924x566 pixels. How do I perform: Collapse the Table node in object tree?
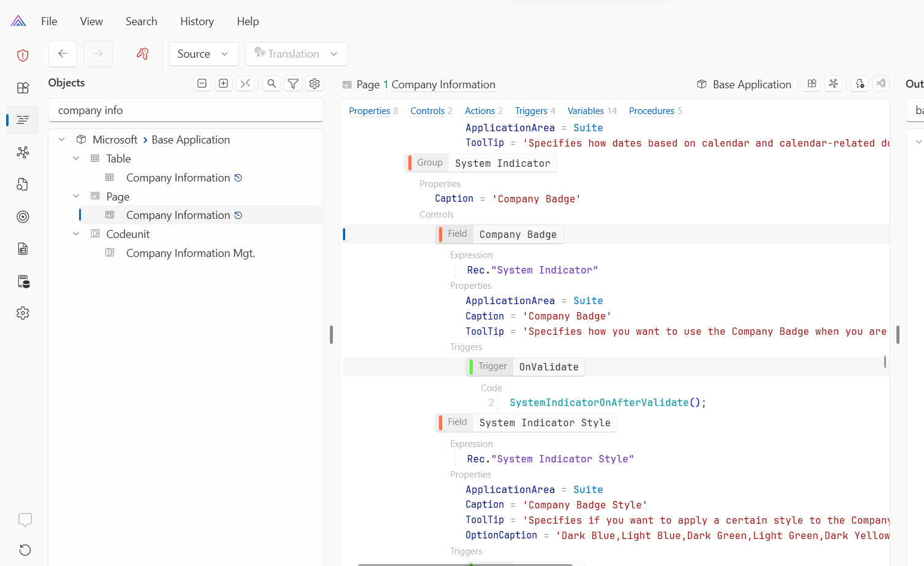pyautogui.click(x=76, y=159)
